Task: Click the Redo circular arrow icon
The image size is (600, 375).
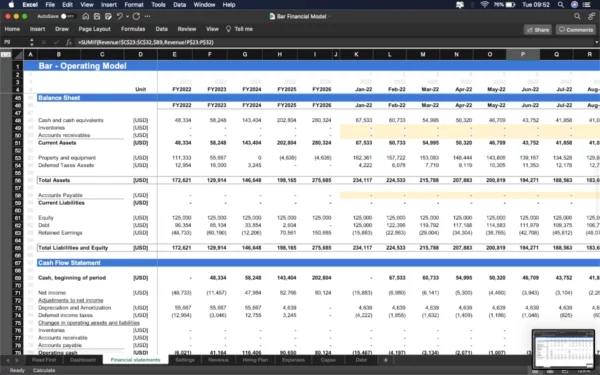Action: [x=136, y=16]
